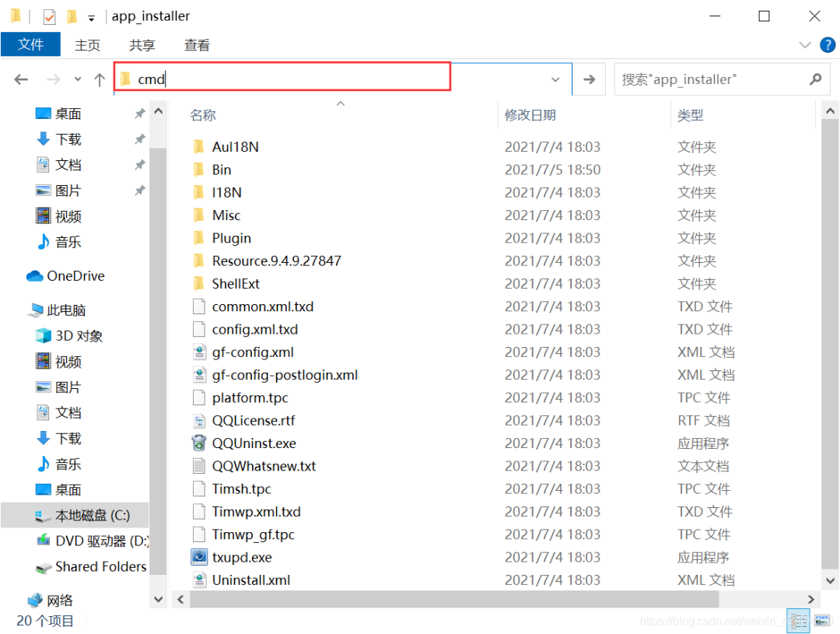This screenshot has width=840, height=634.
Task: Click the Bin folder date 2021/7/5 18:50
Action: 552,170
